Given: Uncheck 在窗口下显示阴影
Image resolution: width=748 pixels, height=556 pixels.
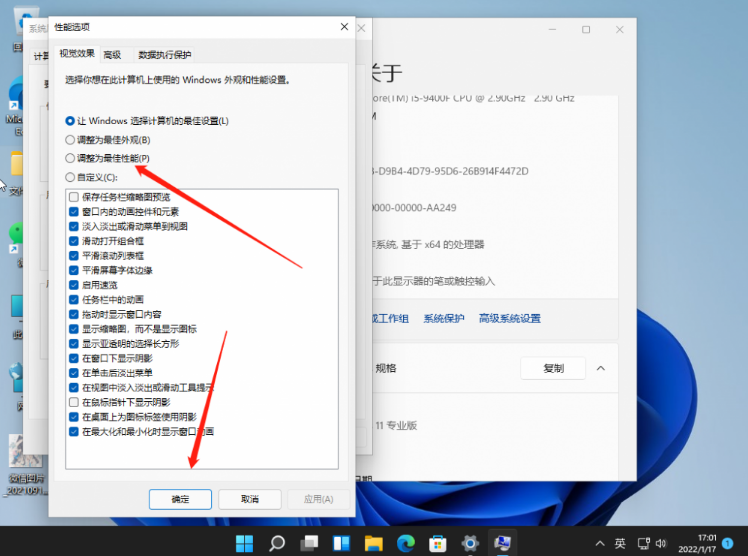Looking at the screenshot, I should (x=74, y=358).
